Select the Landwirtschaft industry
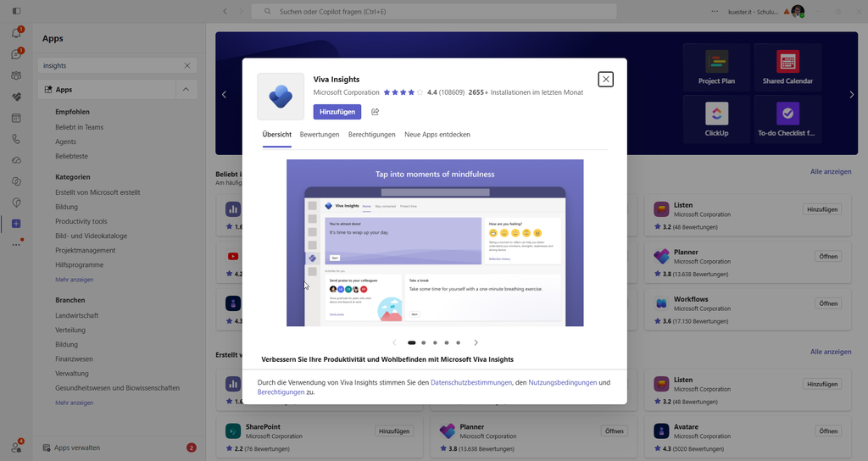 coord(77,315)
